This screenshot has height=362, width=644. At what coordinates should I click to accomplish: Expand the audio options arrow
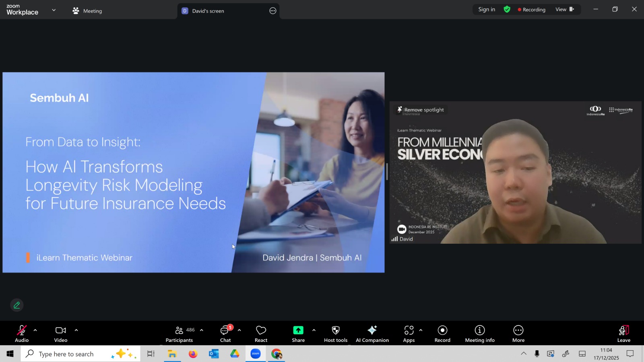coord(35,330)
